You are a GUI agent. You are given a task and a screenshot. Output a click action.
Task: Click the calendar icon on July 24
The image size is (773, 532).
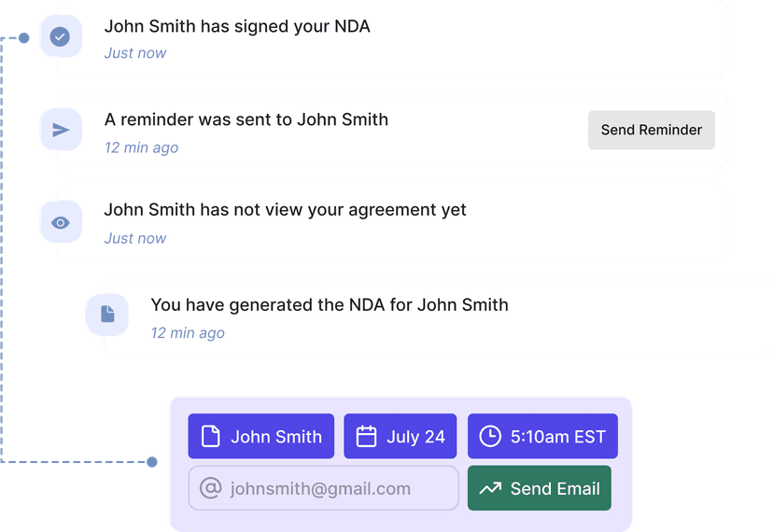pos(367,436)
